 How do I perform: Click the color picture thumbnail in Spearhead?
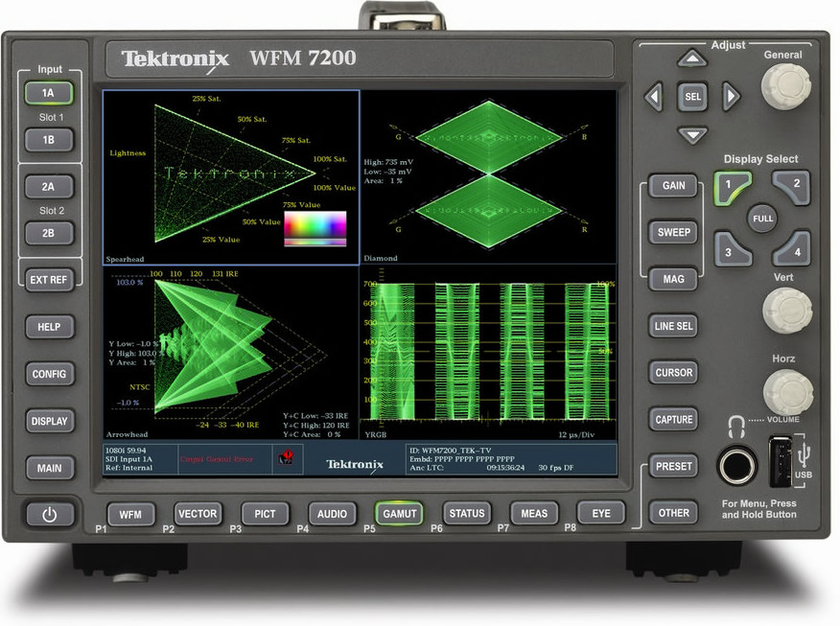(x=315, y=229)
